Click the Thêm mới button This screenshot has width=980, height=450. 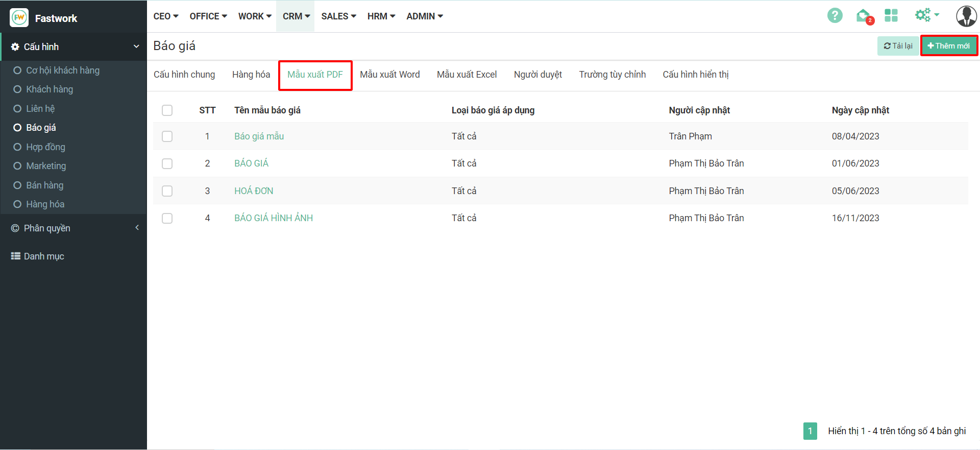pyautogui.click(x=948, y=46)
